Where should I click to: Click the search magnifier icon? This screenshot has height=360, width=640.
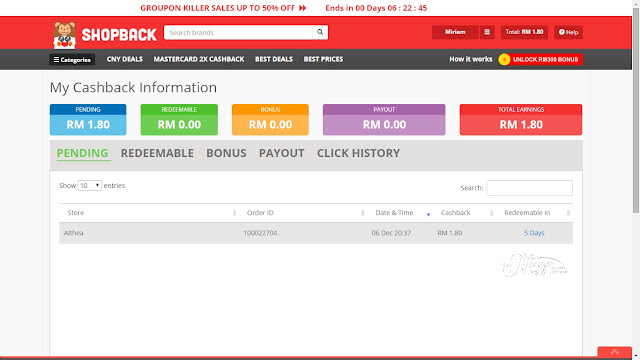pyautogui.click(x=320, y=32)
